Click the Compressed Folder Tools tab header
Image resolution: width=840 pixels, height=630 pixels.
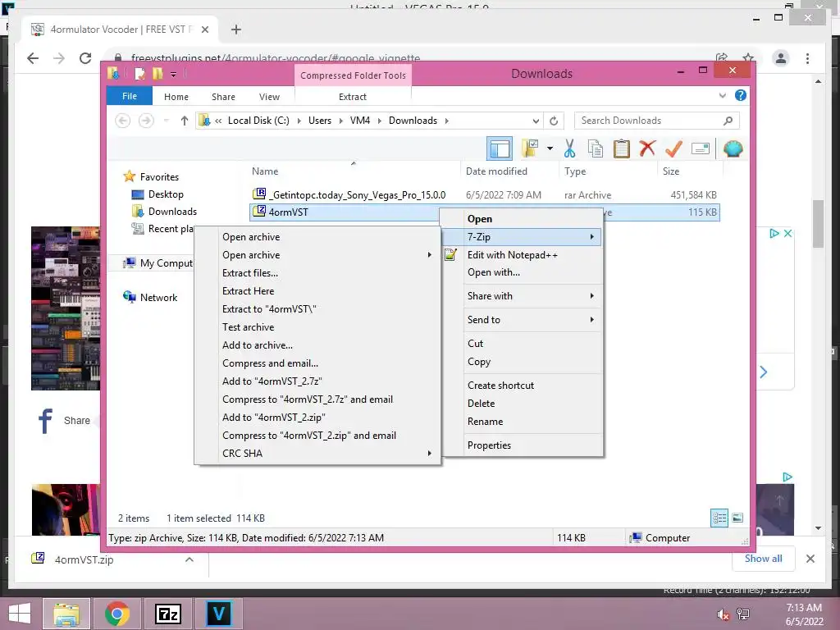(x=353, y=75)
